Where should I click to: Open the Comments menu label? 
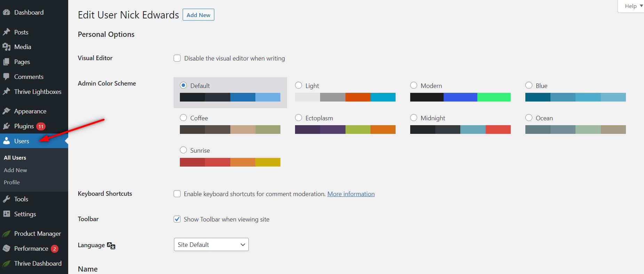pos(29,76)
